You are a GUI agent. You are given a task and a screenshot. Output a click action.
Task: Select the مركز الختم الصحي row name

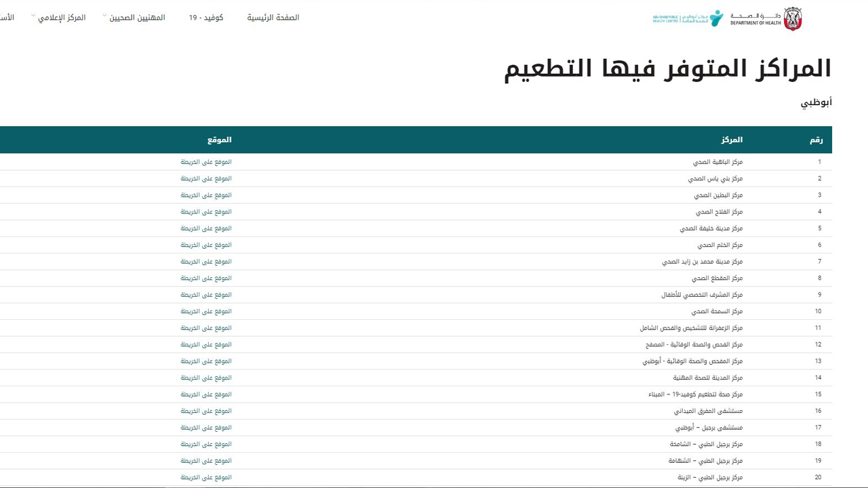(719, 245)
